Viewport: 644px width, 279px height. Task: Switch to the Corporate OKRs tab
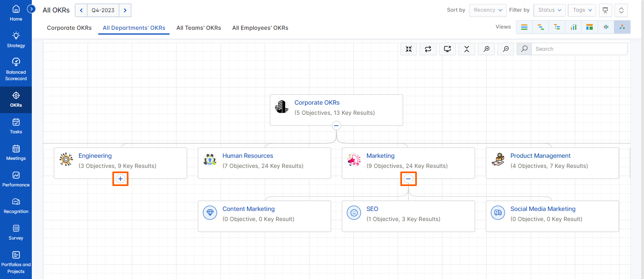click(69, 28)
